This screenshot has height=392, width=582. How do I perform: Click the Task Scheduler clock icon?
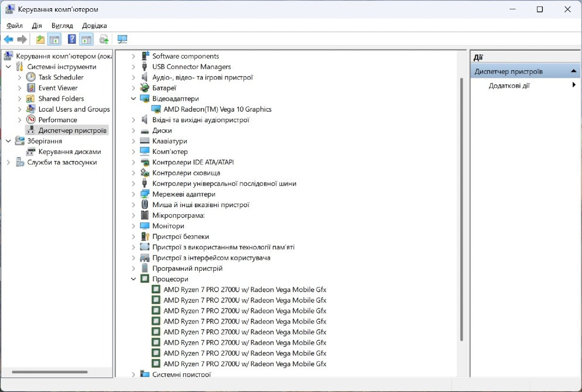click(31, 77)
